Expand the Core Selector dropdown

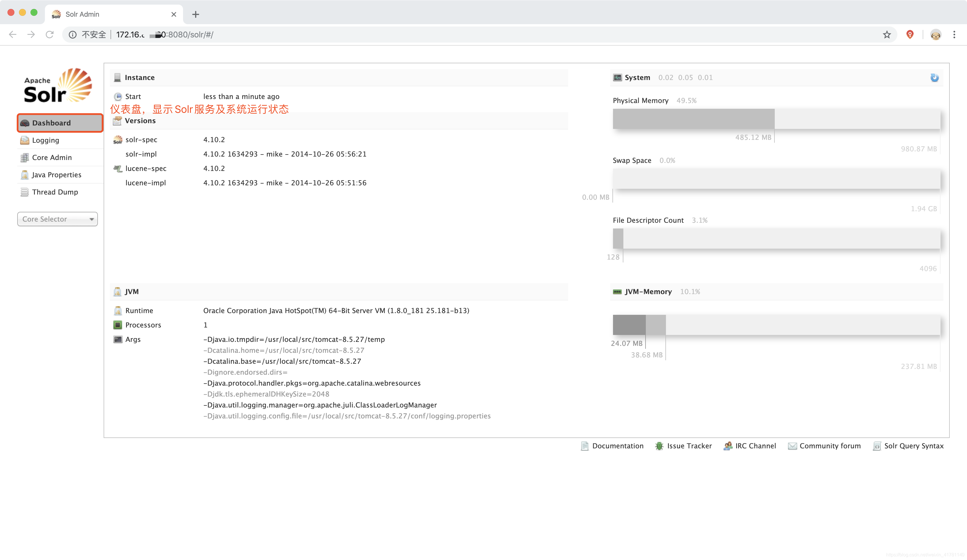pos(58,219)
